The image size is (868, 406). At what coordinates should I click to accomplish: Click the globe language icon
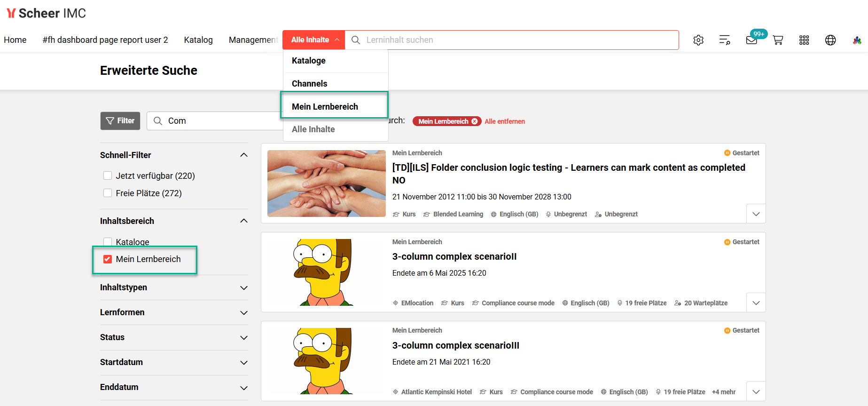coord(830,40)
